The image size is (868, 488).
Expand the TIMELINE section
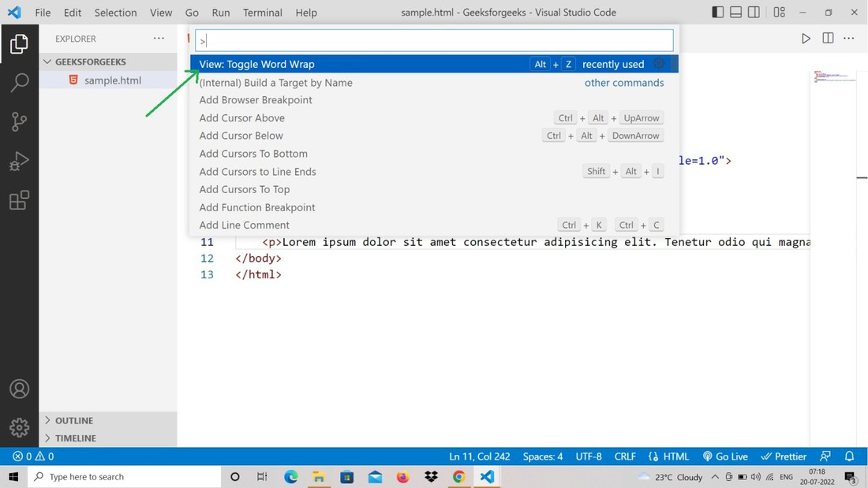tap(108, 438)
